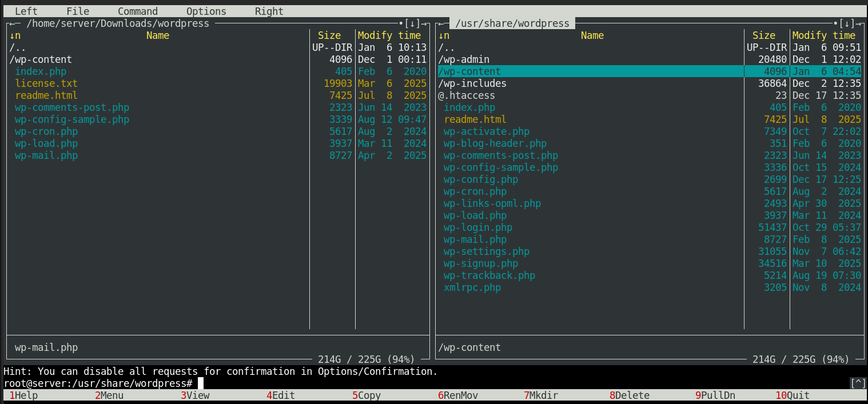
Task: Click the ↓n sort indicator in left panel
Action: pyautogui.click(x=15, y=35)
